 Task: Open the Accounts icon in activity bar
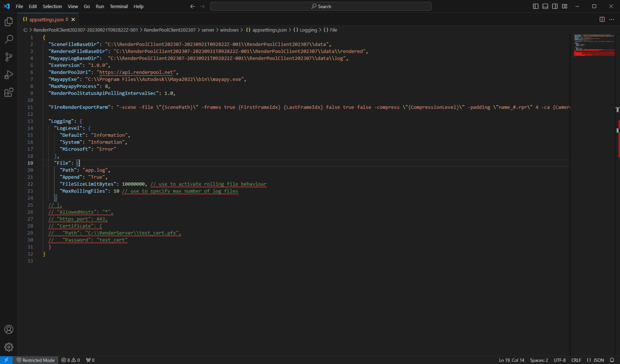[x=8, y=329]
